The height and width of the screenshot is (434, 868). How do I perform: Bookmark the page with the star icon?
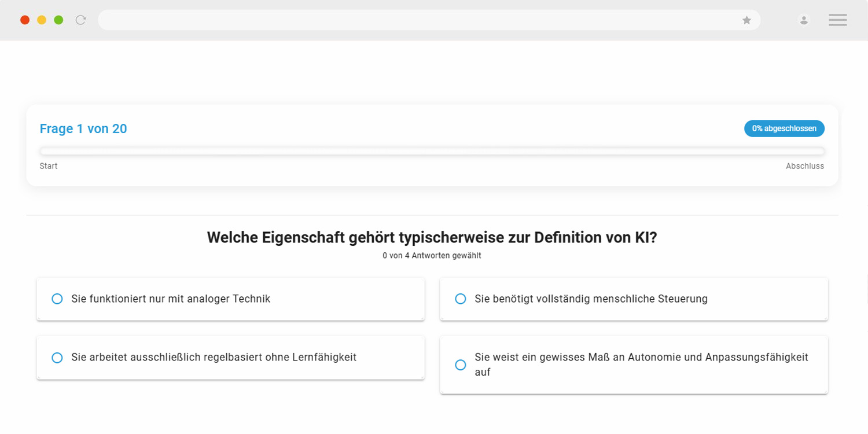tap(747, 20)
